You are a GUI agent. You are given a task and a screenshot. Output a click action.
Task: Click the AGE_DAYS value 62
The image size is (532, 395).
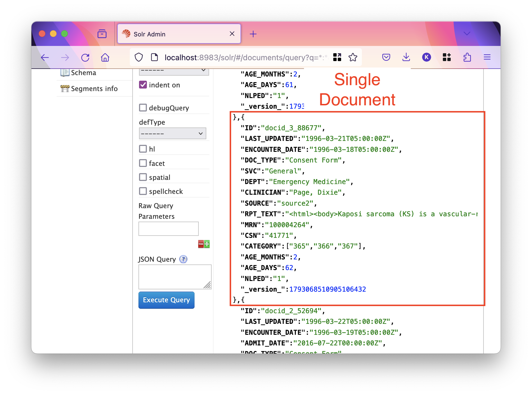[x=289, y=268]
